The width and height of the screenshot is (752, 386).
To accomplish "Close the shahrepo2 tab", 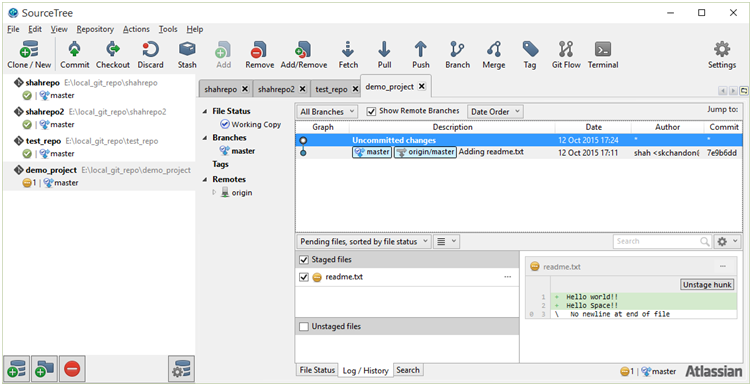I will (x=302, y=89).
